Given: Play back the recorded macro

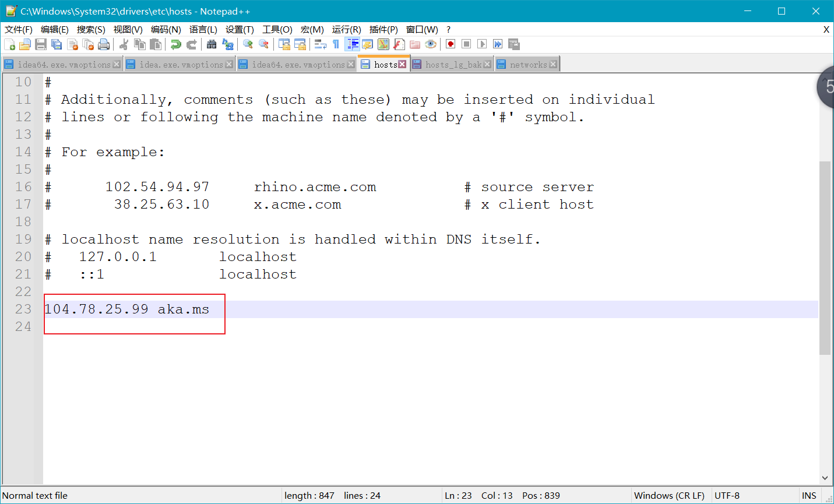Looking at the screenshot, I should click(x=482, y=44).
